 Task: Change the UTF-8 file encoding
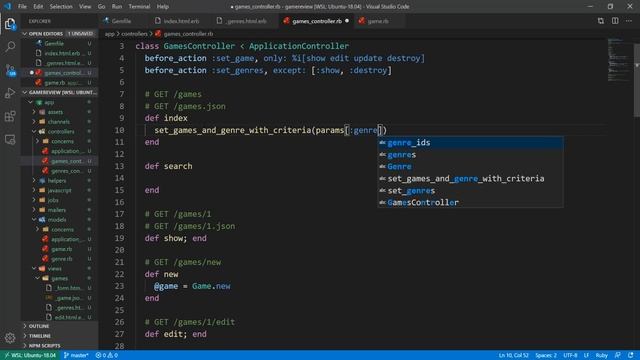[x=570, y=355]
